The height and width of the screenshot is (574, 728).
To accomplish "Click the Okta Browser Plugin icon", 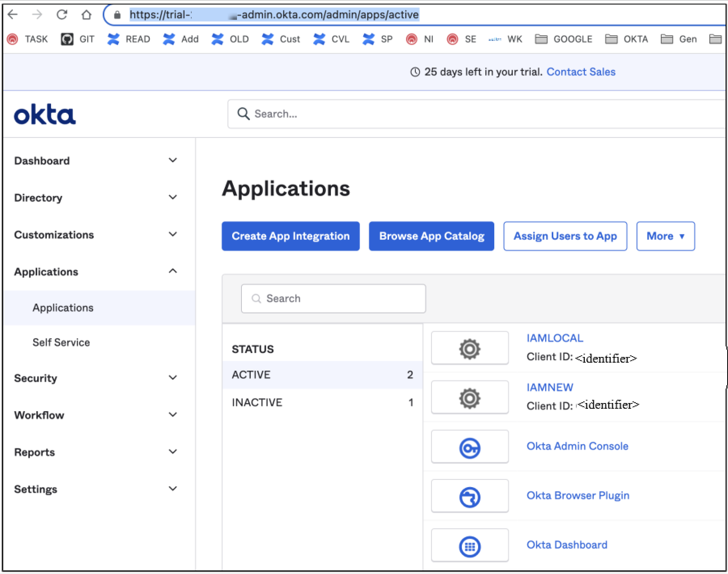I will (x=470, y=496).
